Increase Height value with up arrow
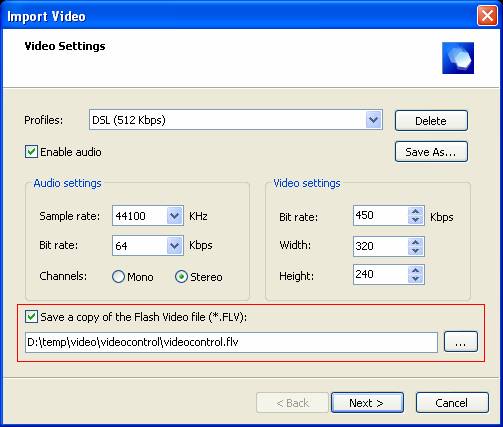This screenshot has height=427, width=503. tap(415, 270)
